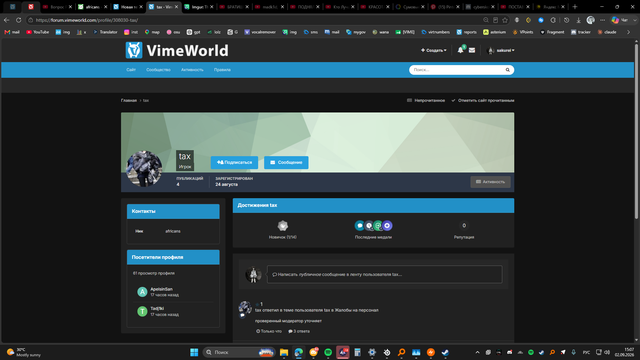Click the Новичок rank badge icon

pyautogui.click(x=282, y=225)
